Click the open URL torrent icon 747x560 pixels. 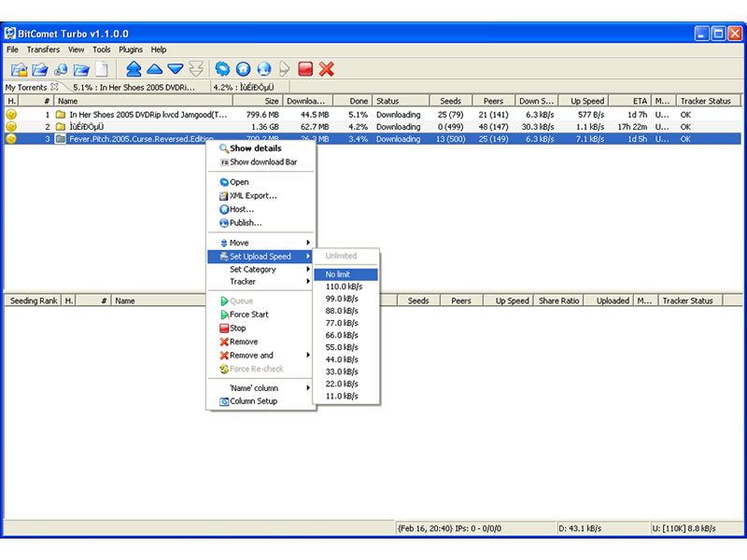click(x=61, y=69)
